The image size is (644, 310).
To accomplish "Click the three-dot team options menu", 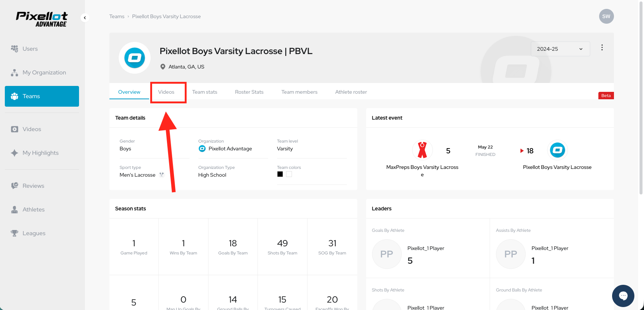I will pyautogui.click(x=602, y=47).
